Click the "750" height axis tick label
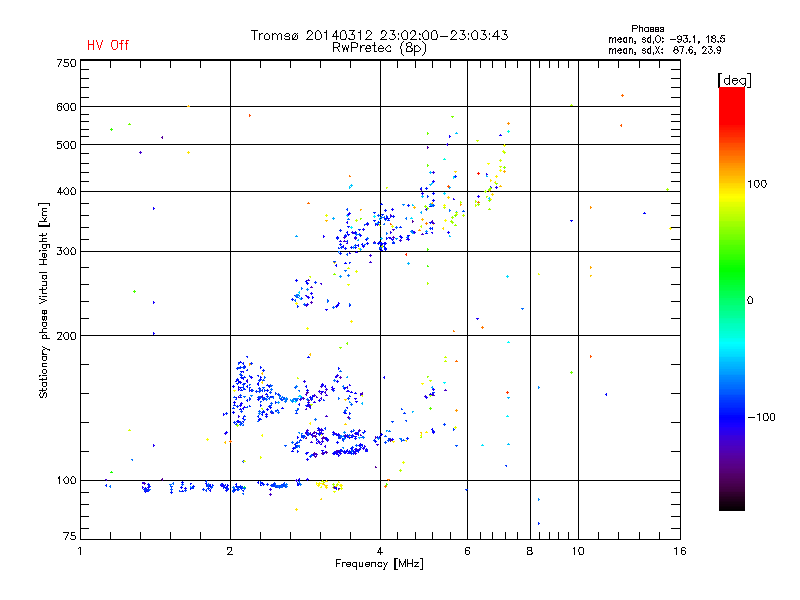The height and width of the screenshot is (600, 800). point(66,63)
